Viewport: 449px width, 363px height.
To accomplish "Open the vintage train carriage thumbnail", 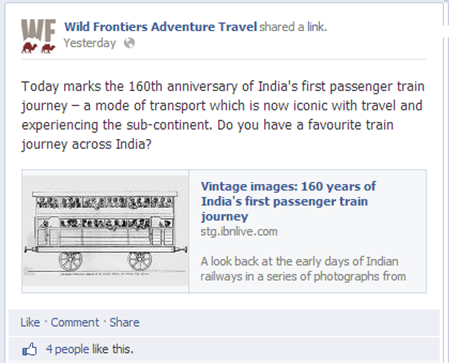I will 105,231.
